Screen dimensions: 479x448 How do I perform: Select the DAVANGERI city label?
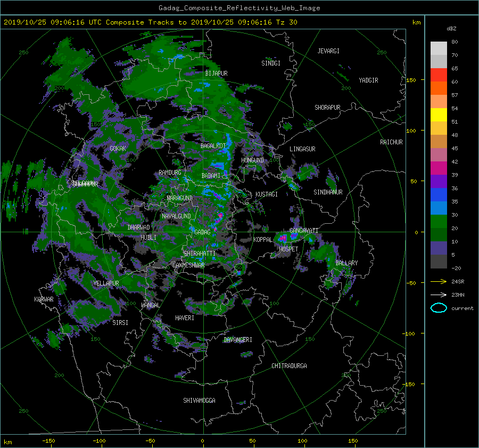pyautogui.click(x=238, y=340)
